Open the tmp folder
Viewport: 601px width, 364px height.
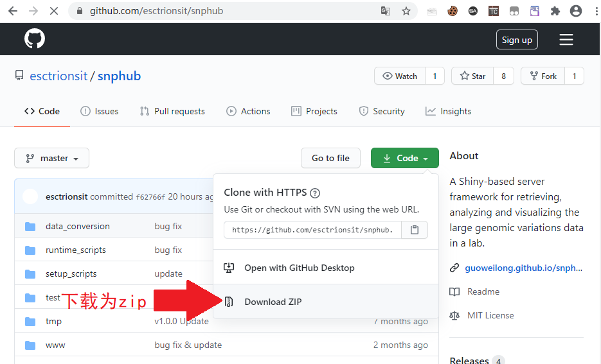53,322
